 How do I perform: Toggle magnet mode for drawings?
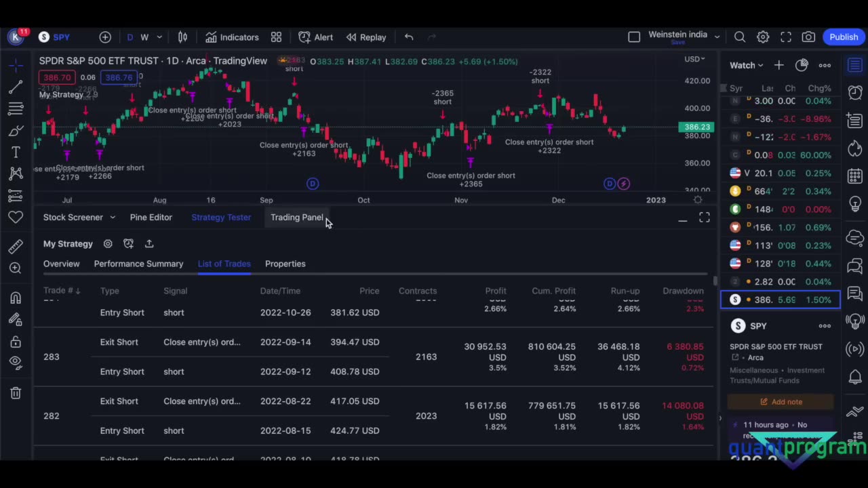16,298
